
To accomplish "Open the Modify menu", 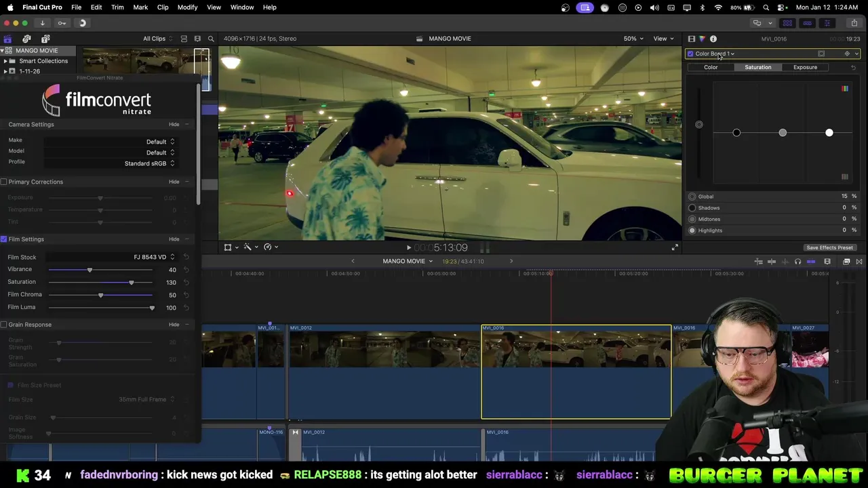I will (187, 7).
